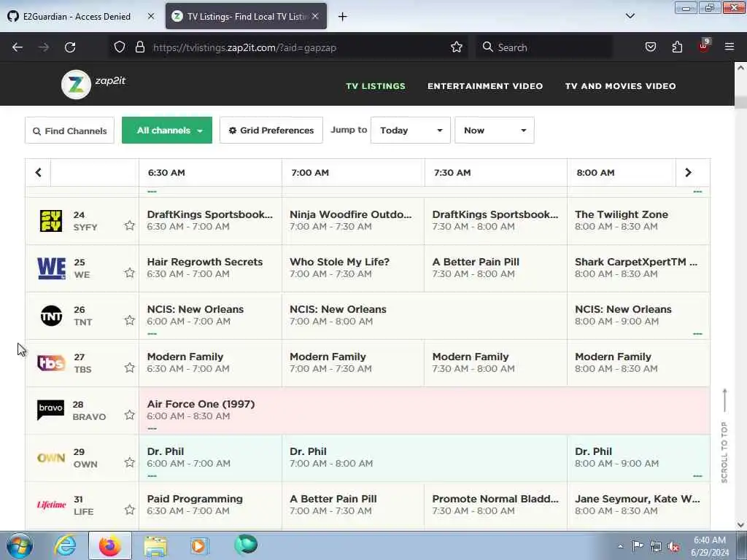
Task: Bookmark page with star icon in address bar
Action: [457, 47]
